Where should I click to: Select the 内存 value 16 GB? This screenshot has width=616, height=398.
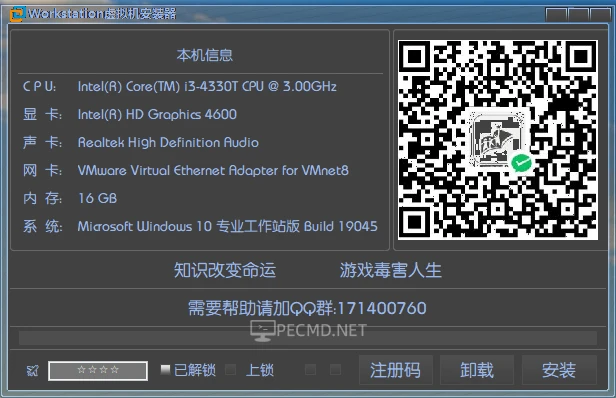pyautogui.click(x=97, y=198)
